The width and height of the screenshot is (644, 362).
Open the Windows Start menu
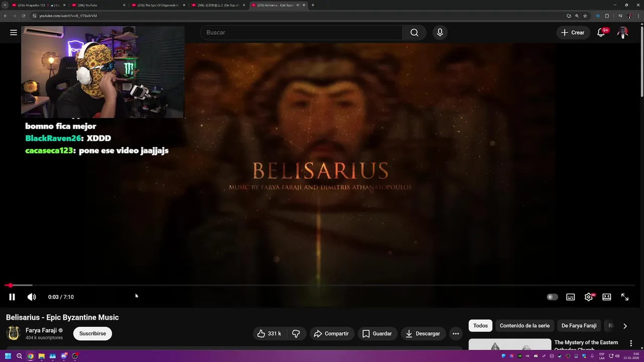8,356
